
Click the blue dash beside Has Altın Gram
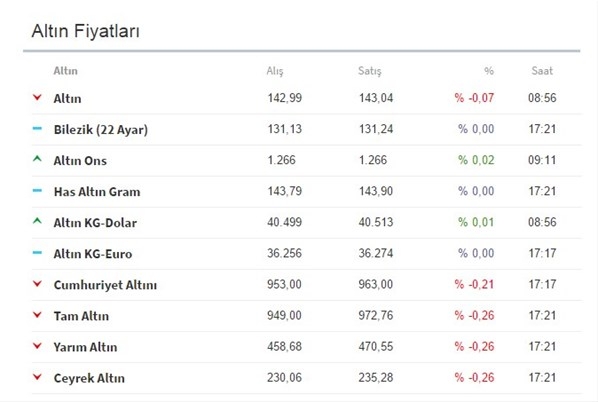pyautogui.click(x=37, y=190)
